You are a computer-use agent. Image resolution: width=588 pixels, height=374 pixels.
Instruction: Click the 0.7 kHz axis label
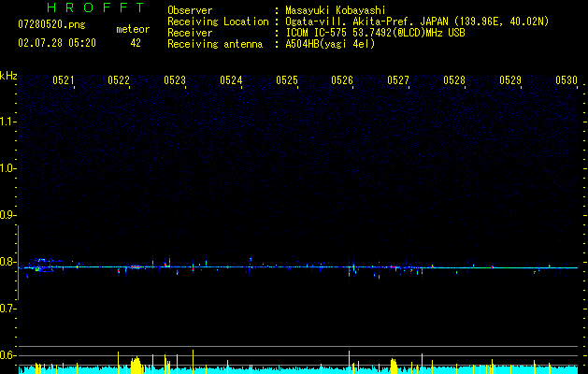7,309
